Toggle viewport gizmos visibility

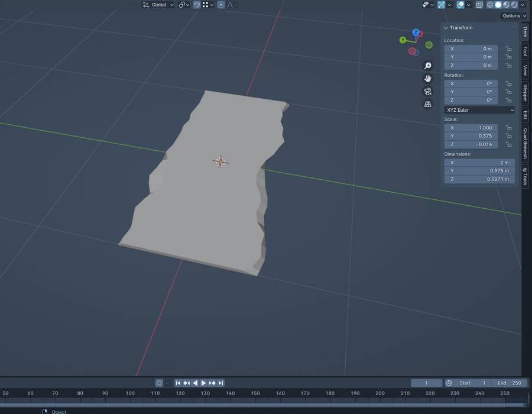coord(441,5)
